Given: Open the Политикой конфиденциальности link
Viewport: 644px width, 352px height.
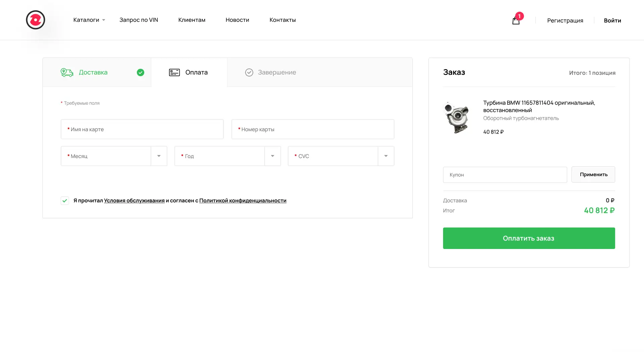Looking at the screenshot, I should pos(243,201).
